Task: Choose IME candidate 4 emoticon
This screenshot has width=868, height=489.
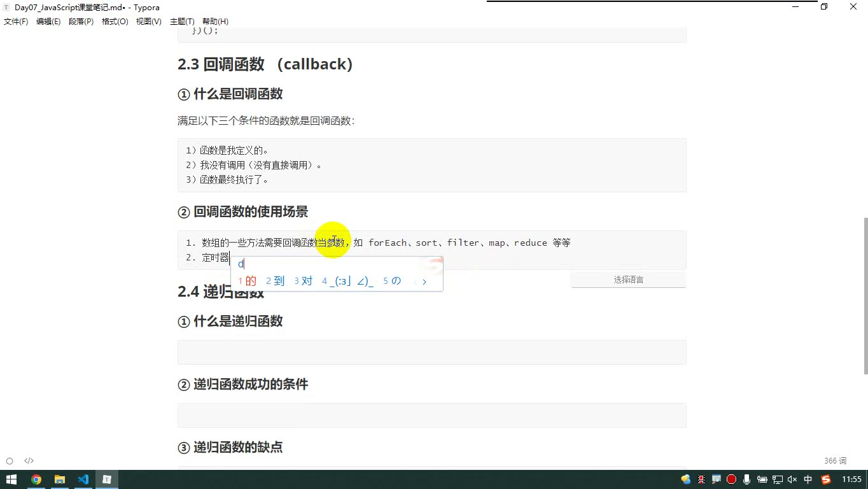Action: 347,281
